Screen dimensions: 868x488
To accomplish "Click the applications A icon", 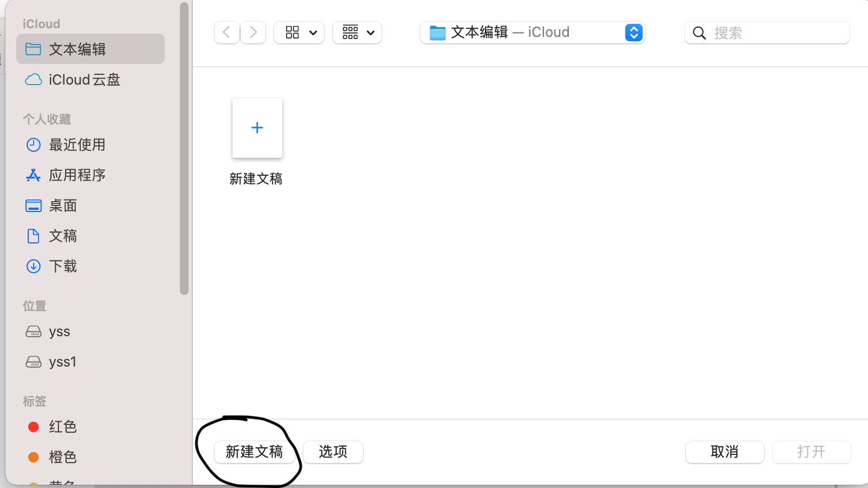I will point(34,175).
